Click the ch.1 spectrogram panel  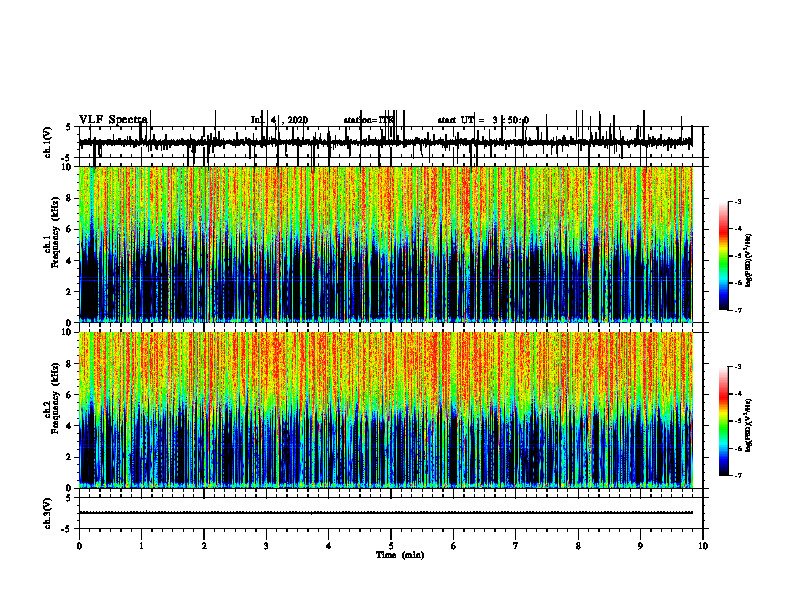385,244
